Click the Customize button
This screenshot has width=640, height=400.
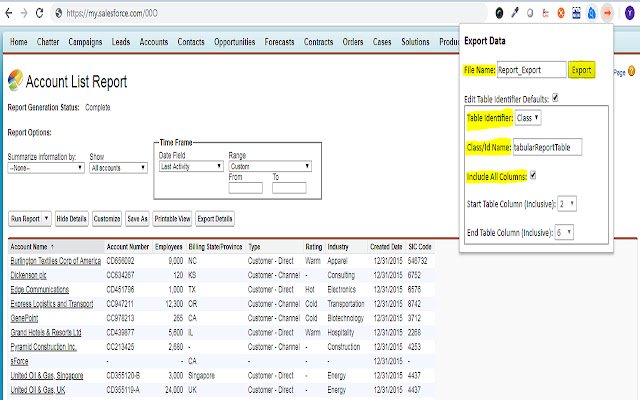click(107, 218)
